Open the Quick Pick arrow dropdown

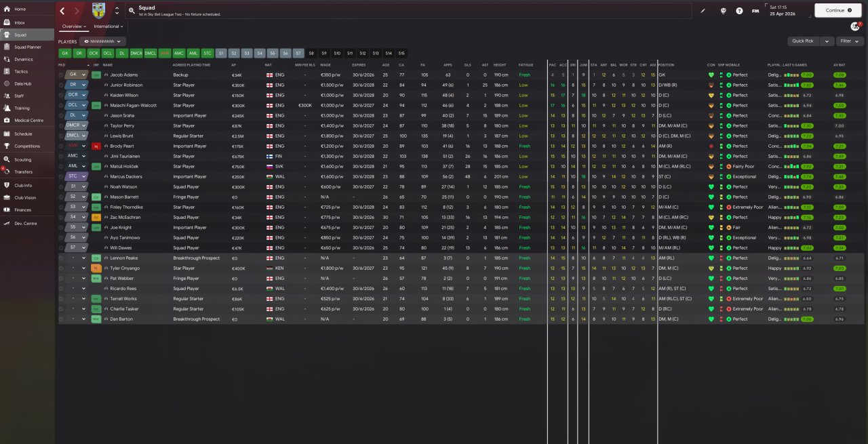(827, 41)
